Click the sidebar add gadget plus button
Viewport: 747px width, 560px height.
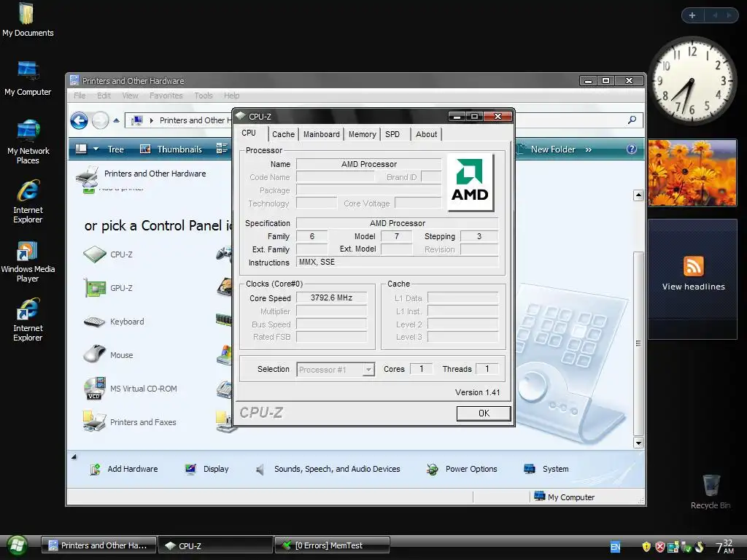click(x=692, y=15)
